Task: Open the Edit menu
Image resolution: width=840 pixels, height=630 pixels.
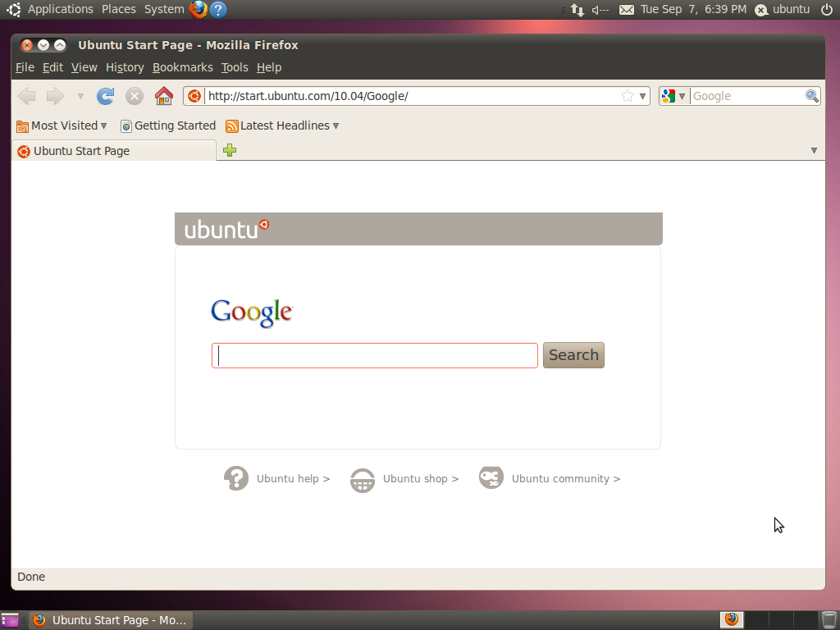Action: click(x=52, y=67)
